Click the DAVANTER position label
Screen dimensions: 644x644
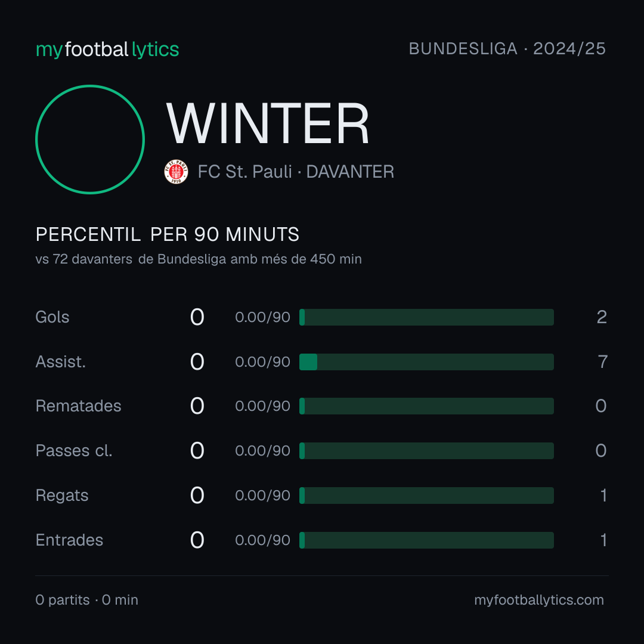tap(350, 172)
